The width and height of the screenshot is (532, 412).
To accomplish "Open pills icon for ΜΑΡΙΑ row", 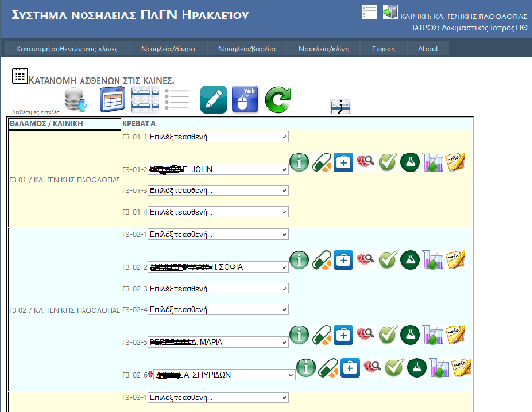I will pyautogui.click(x=321, y=335).
